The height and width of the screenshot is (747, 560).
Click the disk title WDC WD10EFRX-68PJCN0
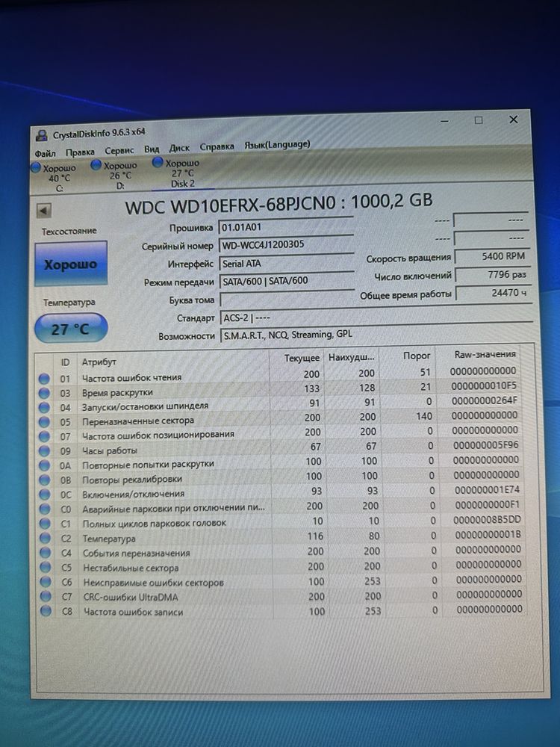(231, 206)
